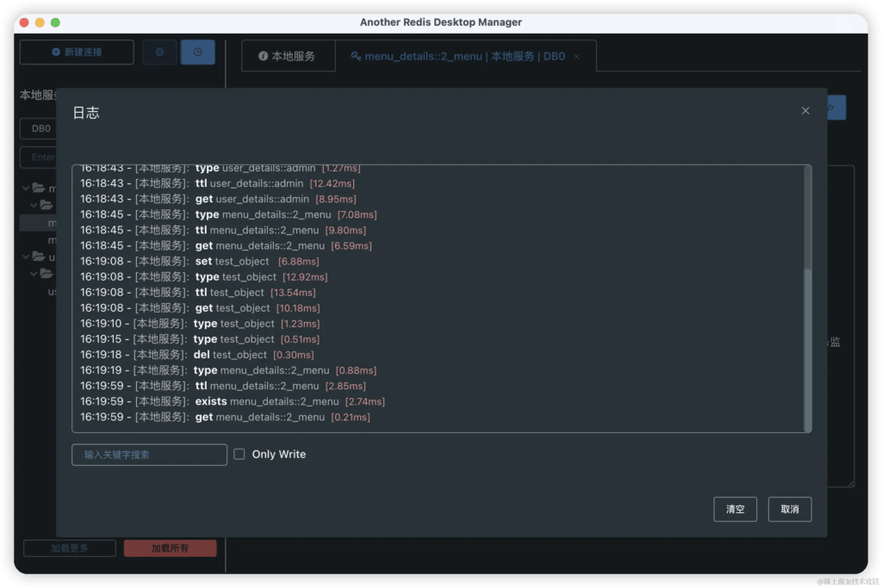Collapse the first top-level tree folder
The image size is (882, 588).
click(x=27, y=188)
